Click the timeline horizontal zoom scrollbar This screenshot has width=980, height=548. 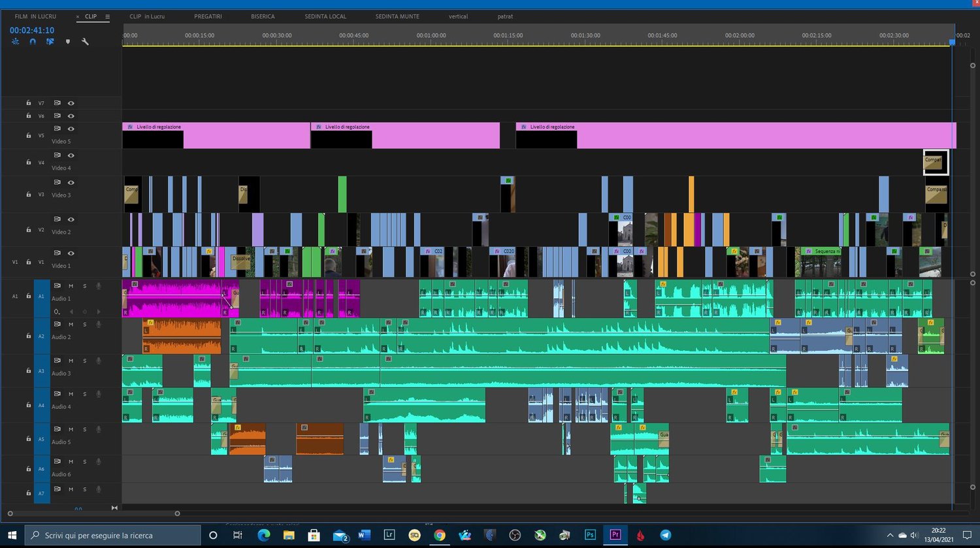click(x=93, y=513)
